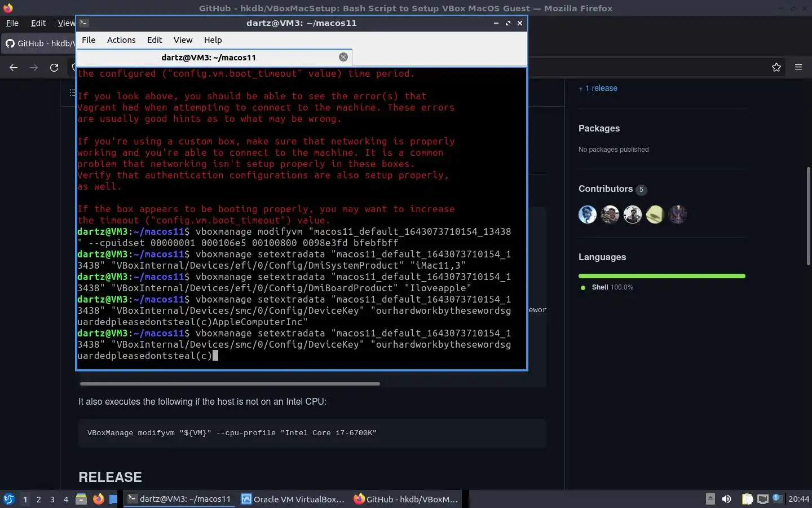Click the terminal window menu icon in title bar

[x=83, y=23]
